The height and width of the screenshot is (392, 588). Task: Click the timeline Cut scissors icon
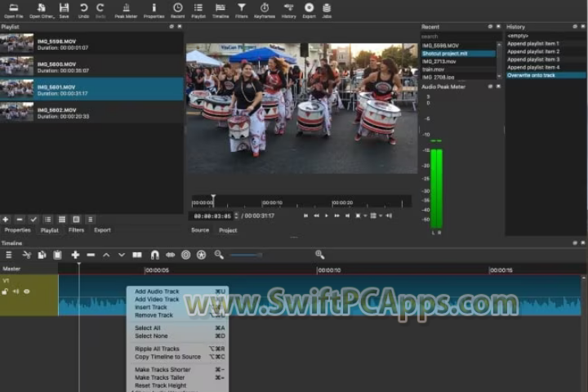(x=27, y=255)
